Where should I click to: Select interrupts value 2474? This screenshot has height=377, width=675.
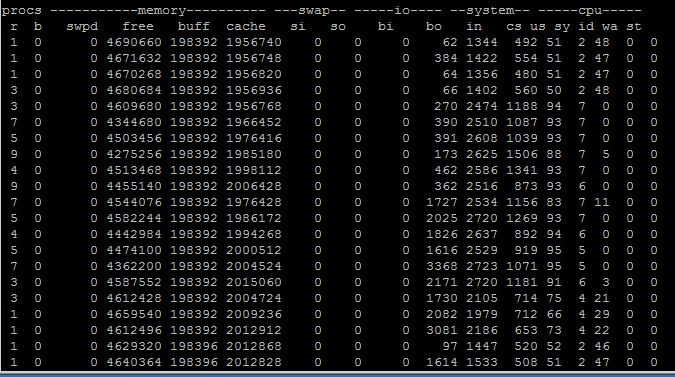click(482, 106)
